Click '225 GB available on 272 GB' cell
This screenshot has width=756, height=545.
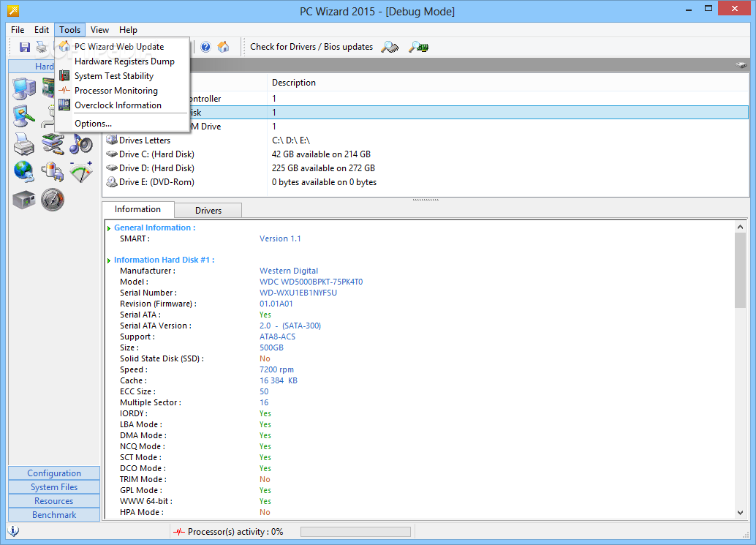tap(323, 168)
